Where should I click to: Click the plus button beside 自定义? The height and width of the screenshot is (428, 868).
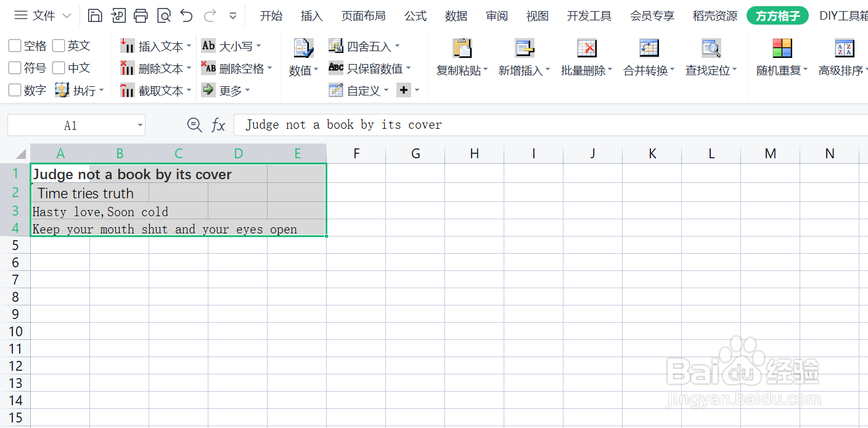tap(404, 91)
